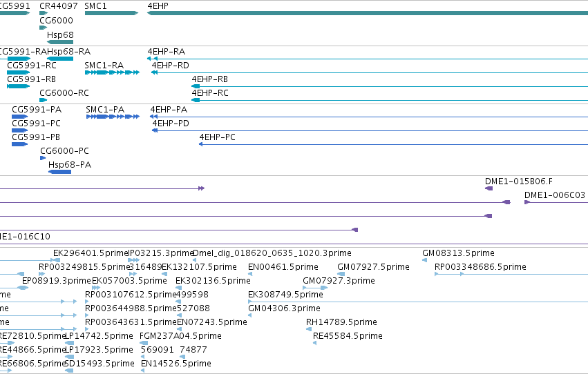Select the 4EHP-PA protein label
This screenshot has height=374, width=588.
tap(169, 109)
